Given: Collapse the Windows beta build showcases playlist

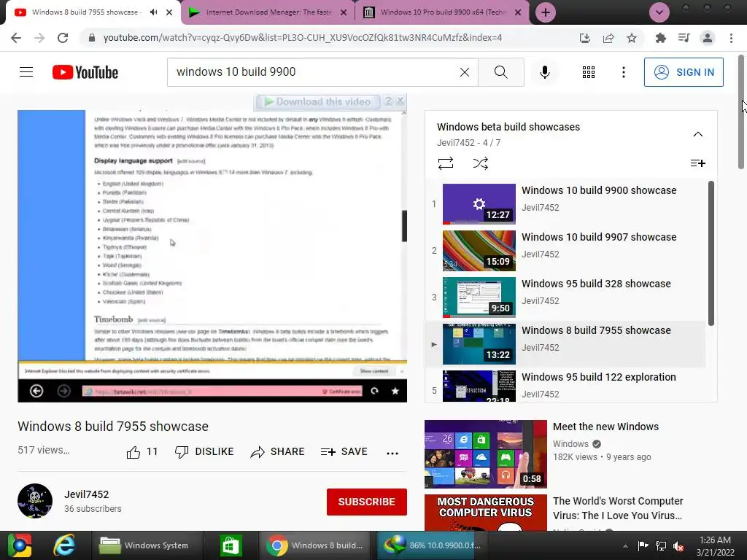Looking at the screenshot, I should [698, 134].
